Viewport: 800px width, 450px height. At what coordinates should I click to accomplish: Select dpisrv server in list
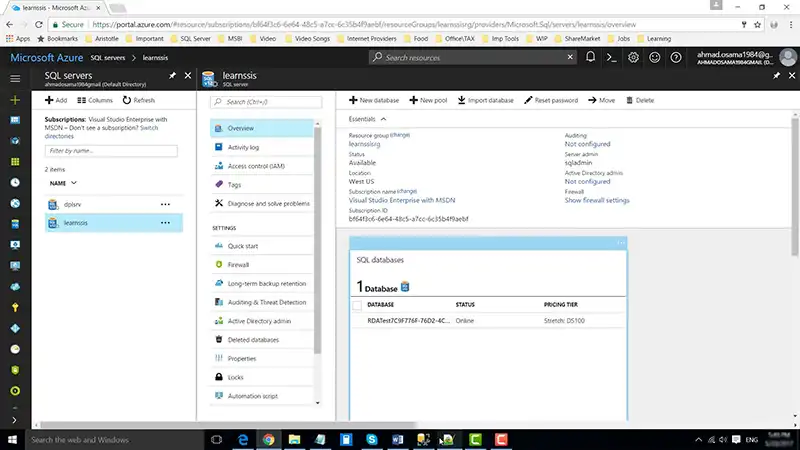[x=114, y=204]
